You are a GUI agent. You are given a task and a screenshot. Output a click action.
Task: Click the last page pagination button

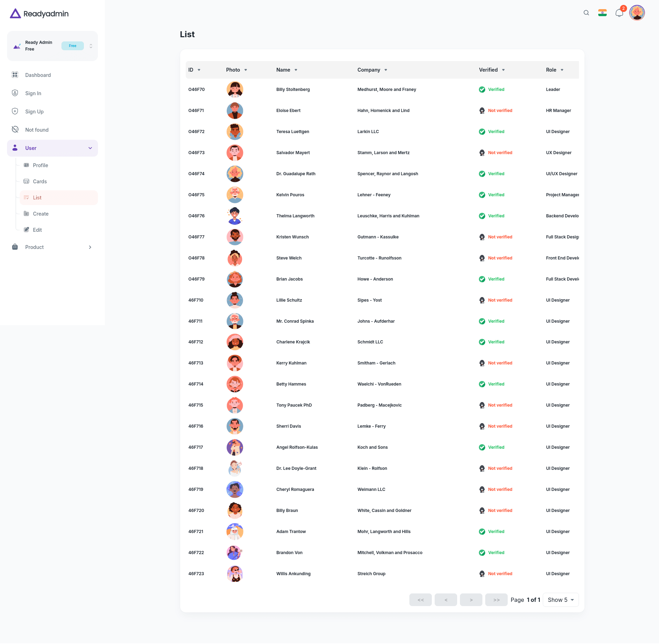pyautogui.click(x=496, y=600)
